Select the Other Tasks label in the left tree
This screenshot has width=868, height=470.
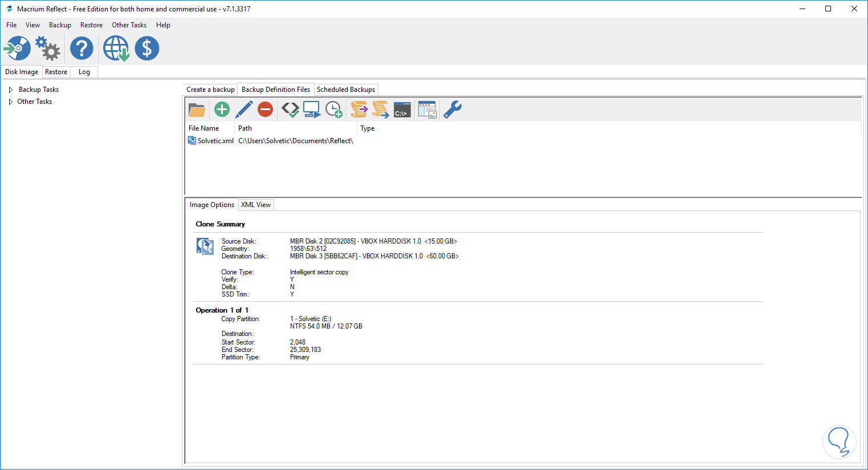point(35,102)
